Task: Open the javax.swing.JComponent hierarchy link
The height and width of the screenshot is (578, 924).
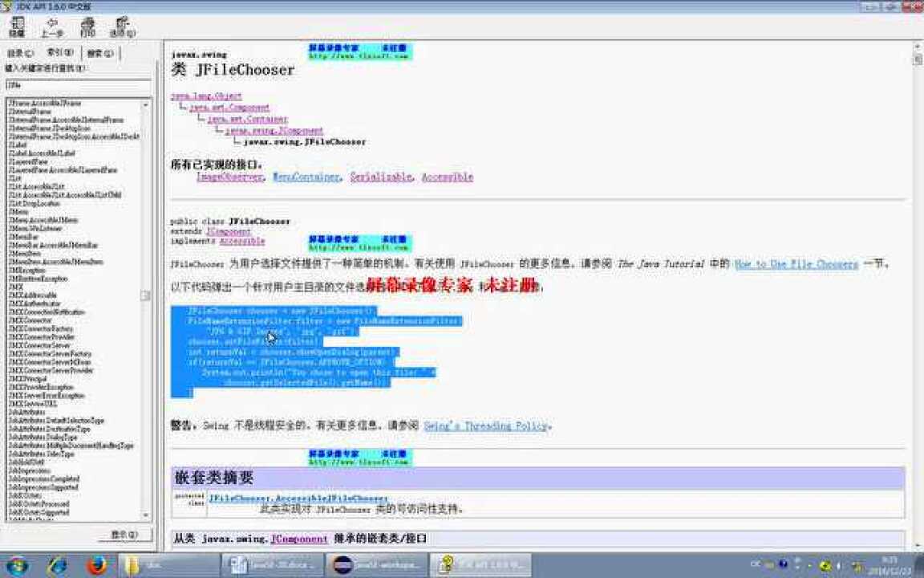Action: (x=274, y=130)
